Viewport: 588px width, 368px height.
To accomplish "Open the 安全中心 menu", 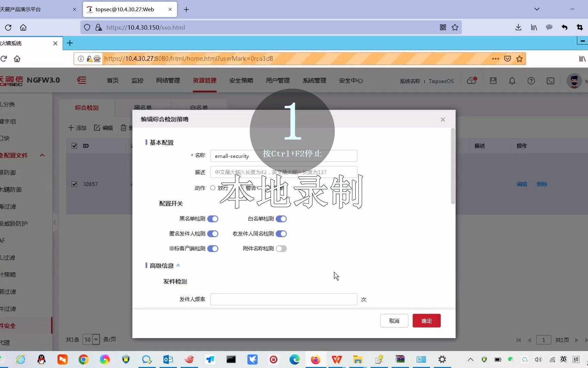I will (351, 80).
